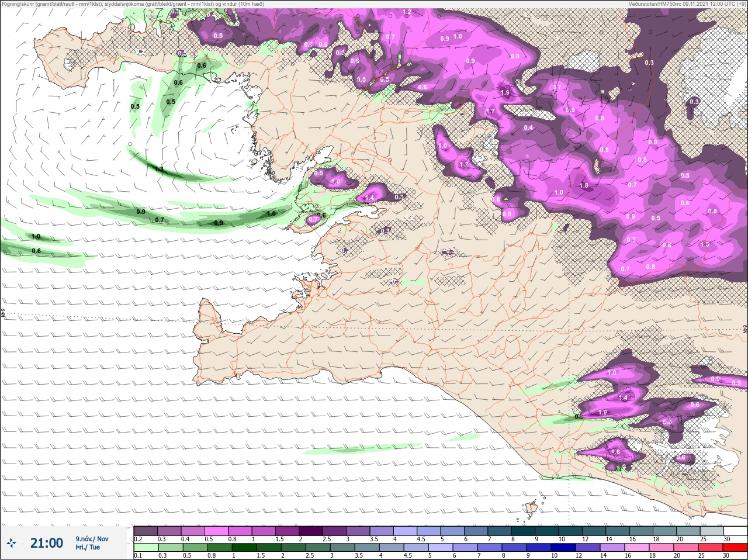Click the '1.8' snowfall value on the map

pos(584,185)
